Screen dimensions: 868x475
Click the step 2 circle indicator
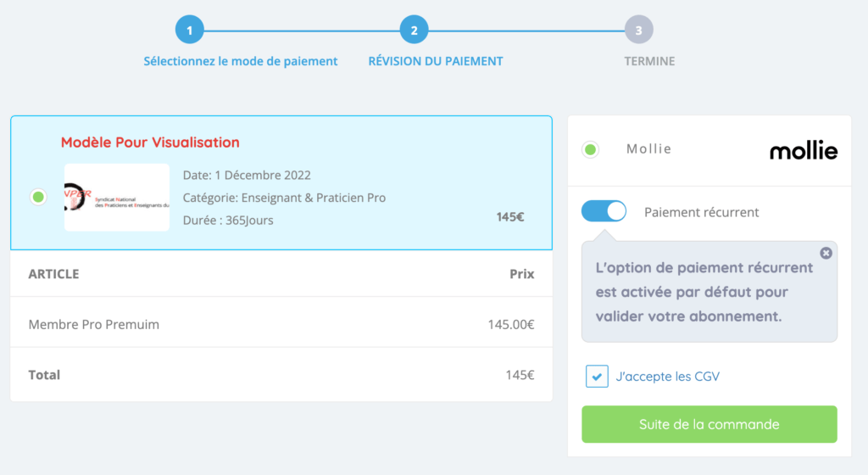(x=414, y=31)
